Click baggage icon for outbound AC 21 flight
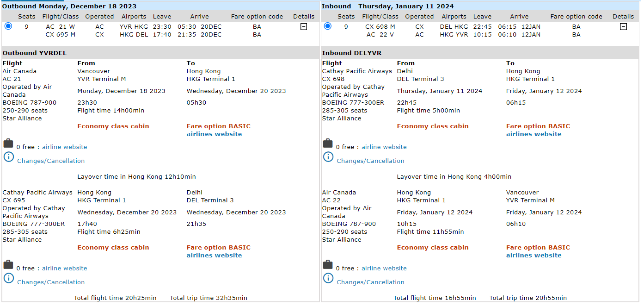This screenshot has width=644, height=306. click(8, 144)
